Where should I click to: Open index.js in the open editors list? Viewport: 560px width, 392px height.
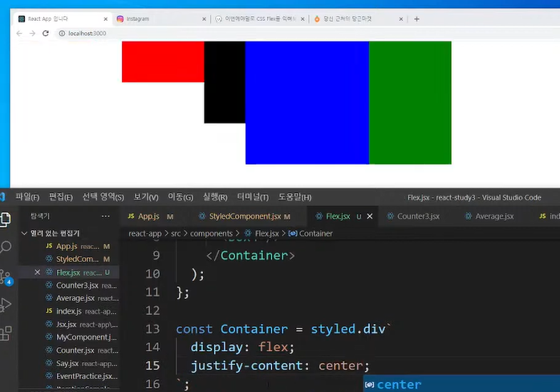[69, 311]
